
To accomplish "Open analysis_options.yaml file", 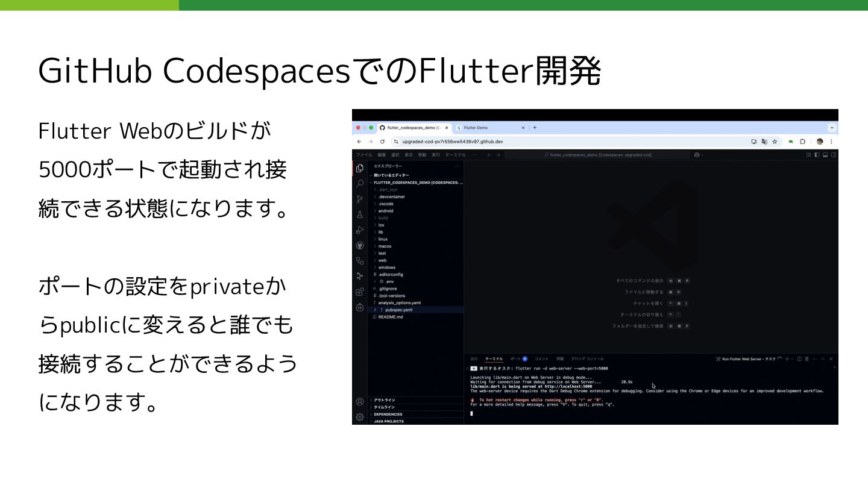I will point(416,302).
